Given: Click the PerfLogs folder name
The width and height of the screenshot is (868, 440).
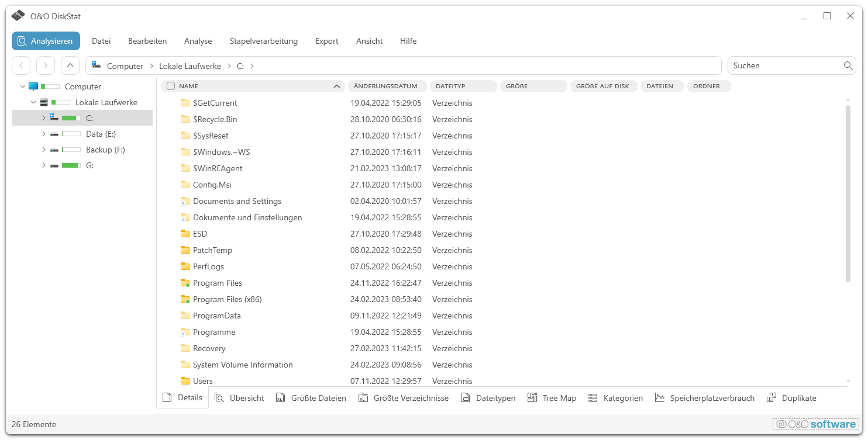Looking at the screenshot, I should click(209, 266).
